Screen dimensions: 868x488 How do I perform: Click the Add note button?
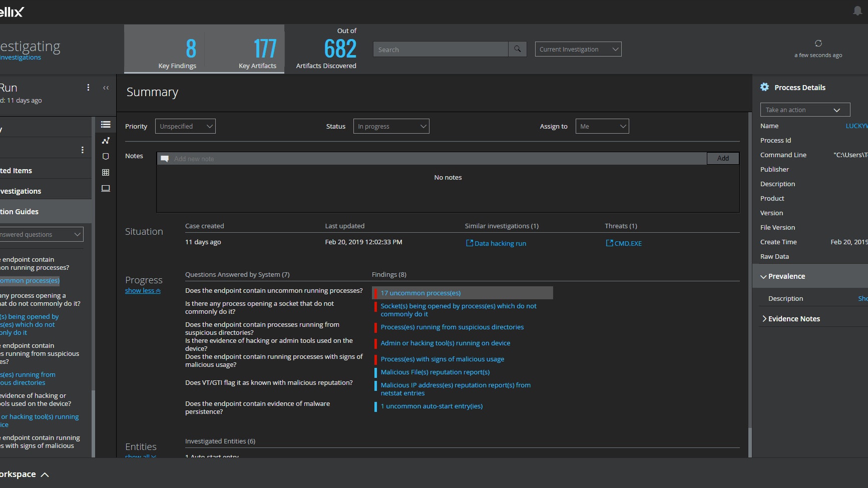click(722, 159)
